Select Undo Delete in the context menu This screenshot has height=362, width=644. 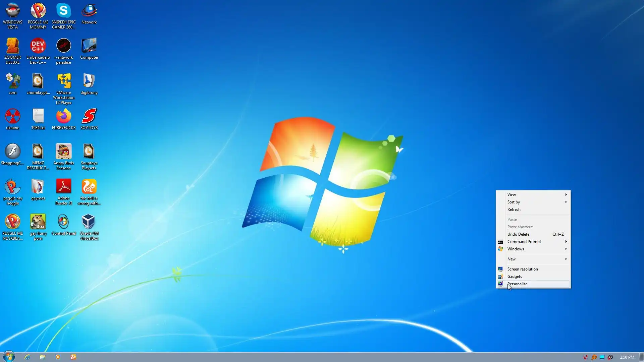pyautogui.click(x=519, y=234)
